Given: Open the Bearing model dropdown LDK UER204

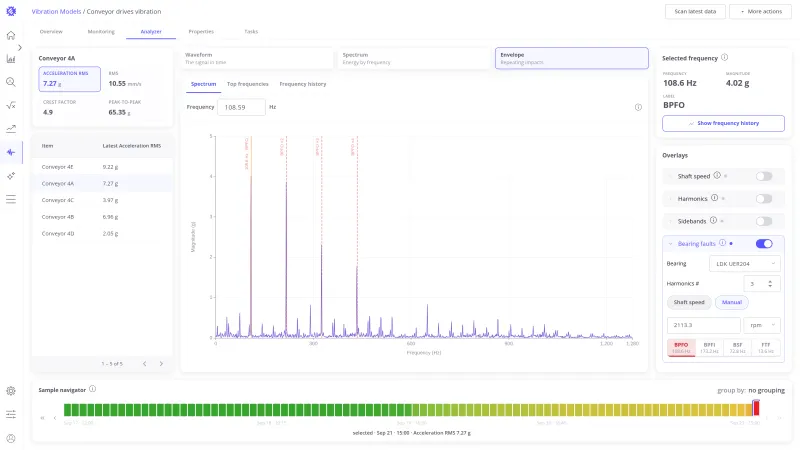Looking at the screenshot, I should pyautogui.click(x=744, y=264).
